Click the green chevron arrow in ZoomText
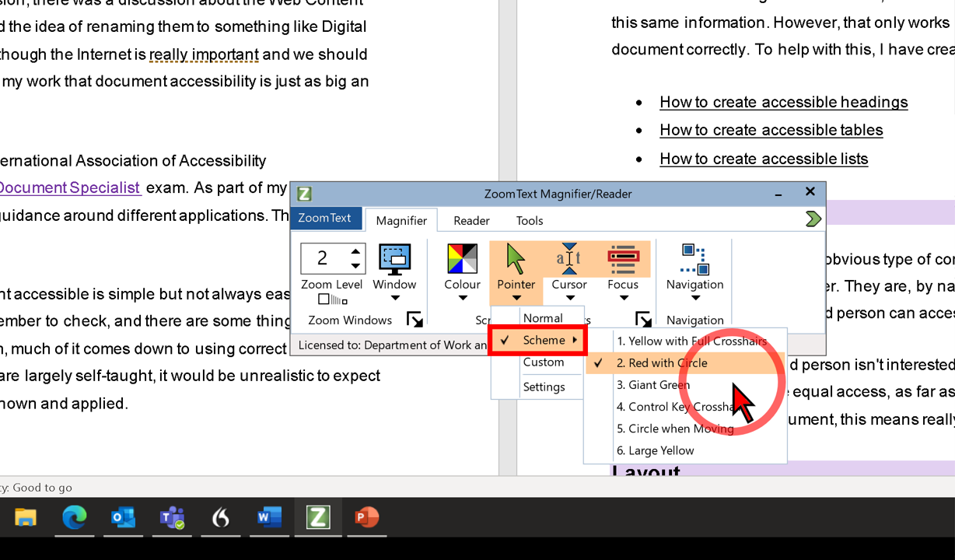Image resolution: width=955 pixels, height=560 pixels. (813, 219)
